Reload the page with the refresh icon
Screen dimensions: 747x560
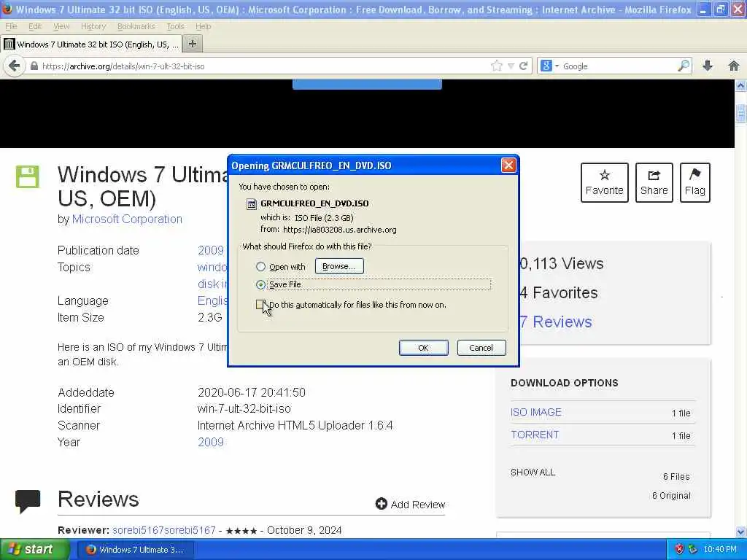[523, 66]
